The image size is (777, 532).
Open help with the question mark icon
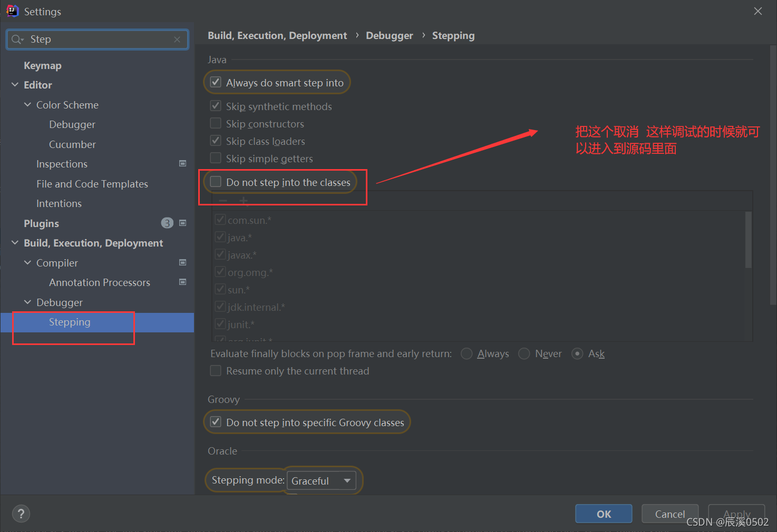[21, 514]
